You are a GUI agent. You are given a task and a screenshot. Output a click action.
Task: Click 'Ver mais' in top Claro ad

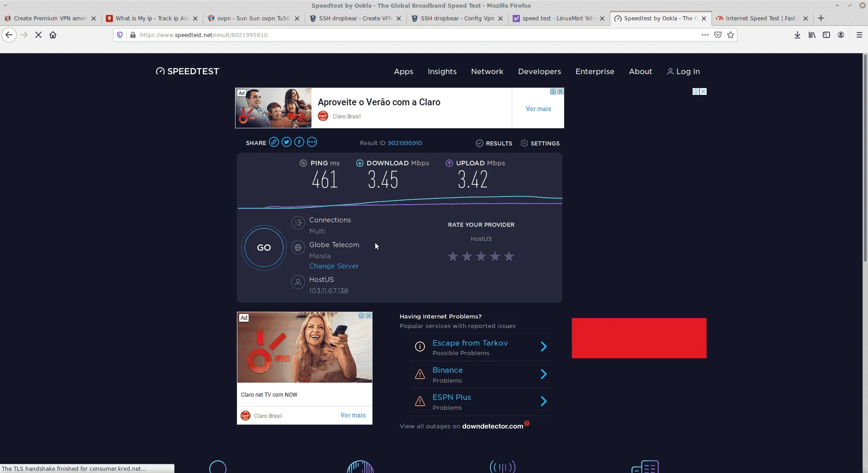(x=538, y=109)
